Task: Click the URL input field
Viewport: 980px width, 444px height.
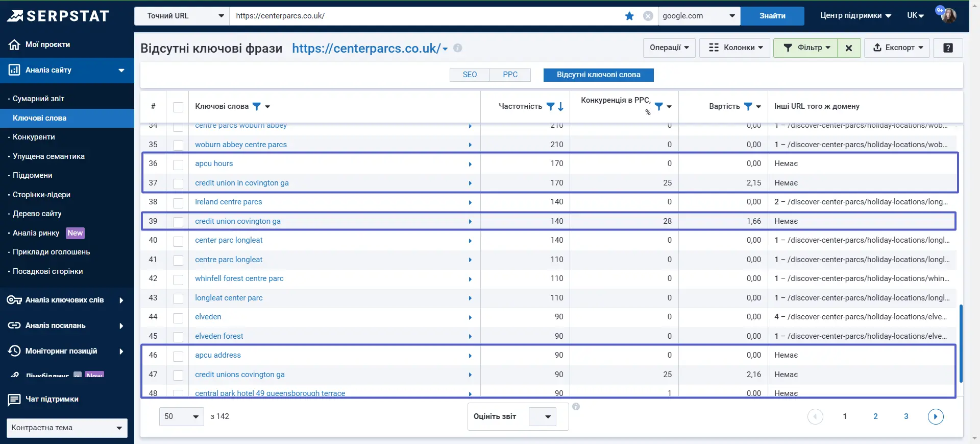Action: pyautogui.click(x=426, y=16)
